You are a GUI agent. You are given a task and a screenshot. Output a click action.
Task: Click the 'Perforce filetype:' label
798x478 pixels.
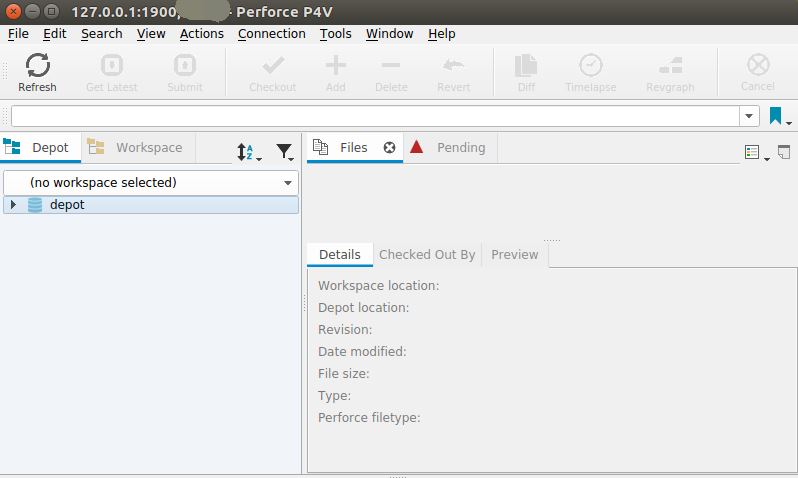369,417
